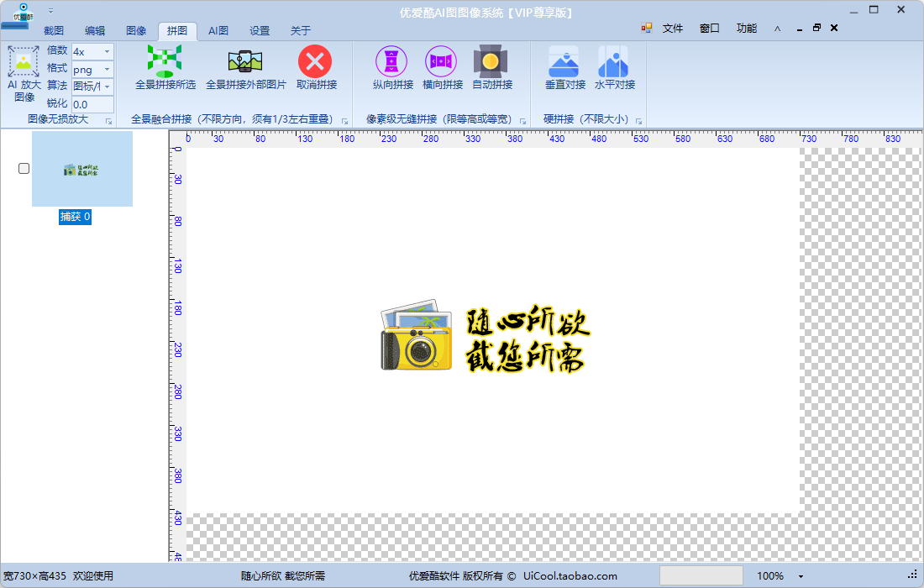Click 100% zoom value text

[770, 576]
